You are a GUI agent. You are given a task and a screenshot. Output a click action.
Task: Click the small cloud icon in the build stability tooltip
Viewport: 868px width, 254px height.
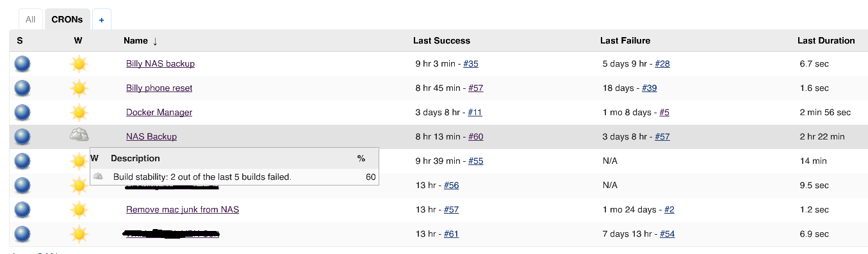click(98, 176)
